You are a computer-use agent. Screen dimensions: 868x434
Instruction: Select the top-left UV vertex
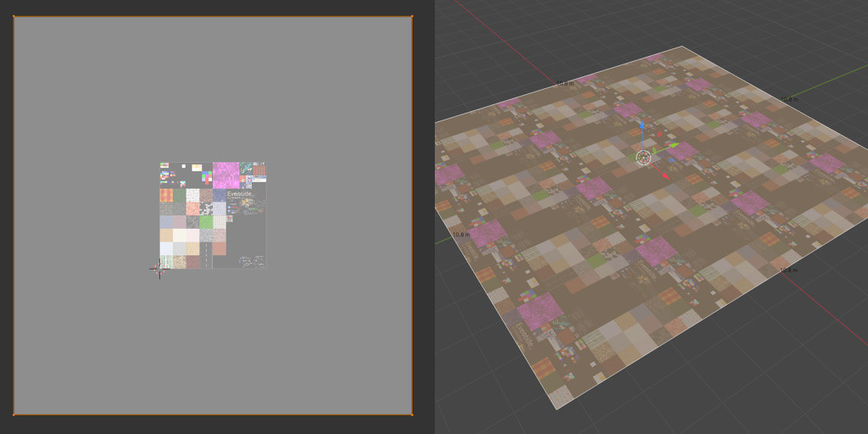tap(14, 17)
